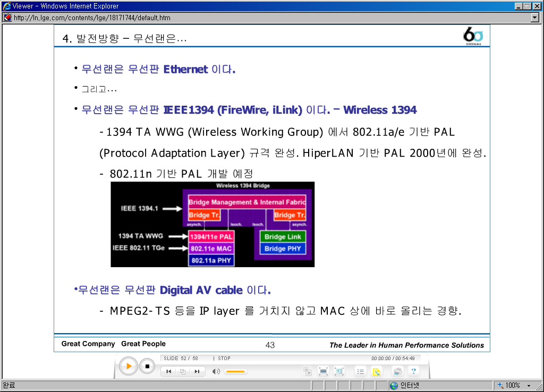
Task: Click the '00:00:00 / 00:54:49' time display
Action: (x=393, y=359)
